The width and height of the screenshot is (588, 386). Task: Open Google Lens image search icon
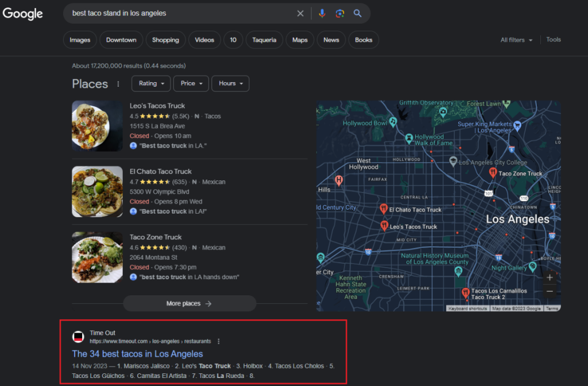pos(339,13)
